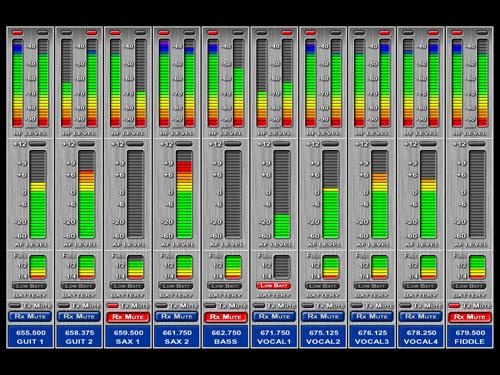Click the Tx Mute indicator on FIDDLE
Screen dimensions: 500x375
click(454, 306)
